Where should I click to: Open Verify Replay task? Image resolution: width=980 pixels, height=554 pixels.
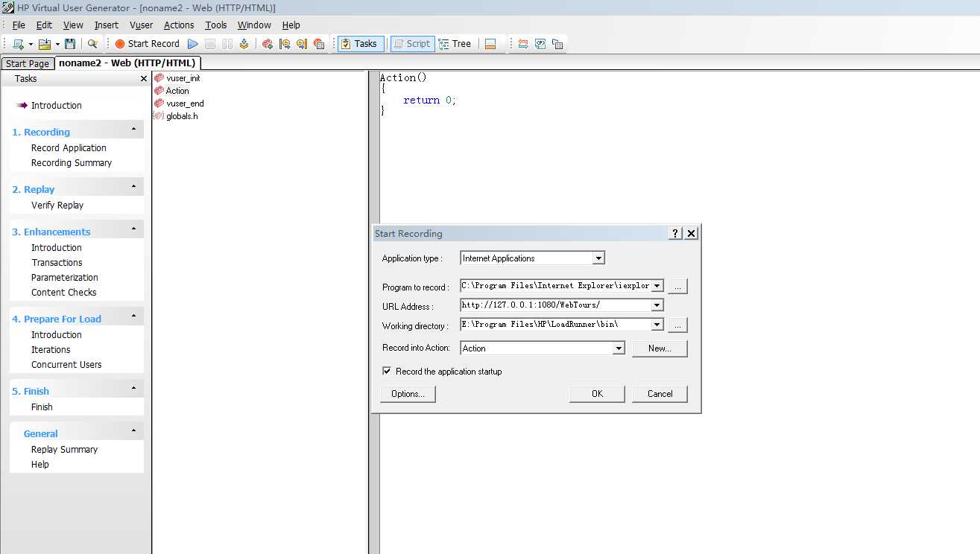pyautogui.click(x=57, y=206)
